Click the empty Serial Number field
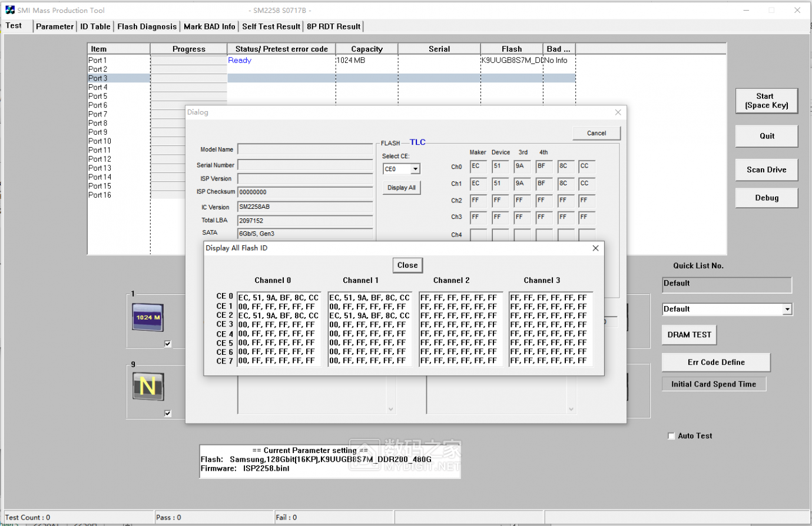Image resolution: width=812 pixels, height=526 pixels. (305, 165)
